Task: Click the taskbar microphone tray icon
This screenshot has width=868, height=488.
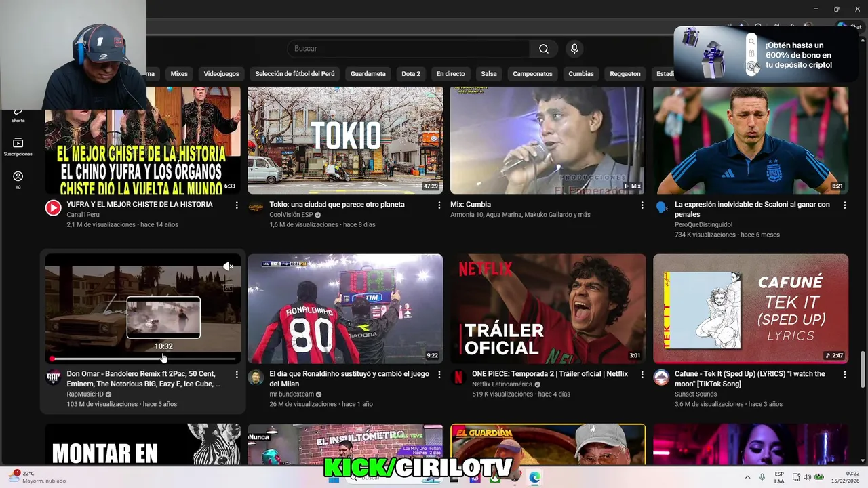Action: coord(762,477)
